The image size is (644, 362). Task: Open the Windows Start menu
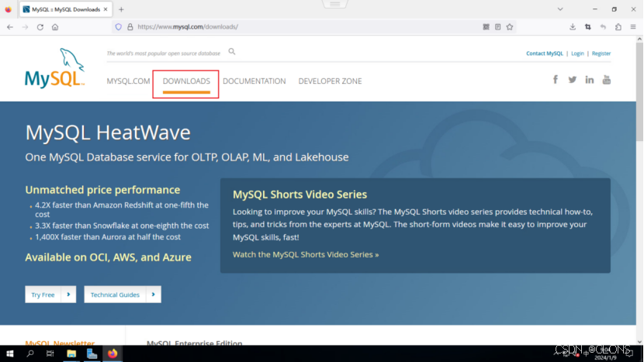[10, 353]
